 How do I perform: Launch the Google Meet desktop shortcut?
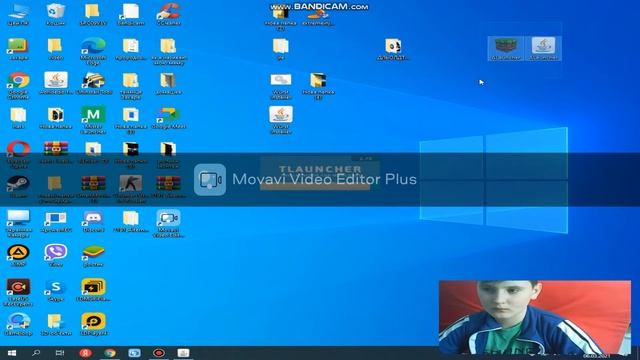point(168,118)
